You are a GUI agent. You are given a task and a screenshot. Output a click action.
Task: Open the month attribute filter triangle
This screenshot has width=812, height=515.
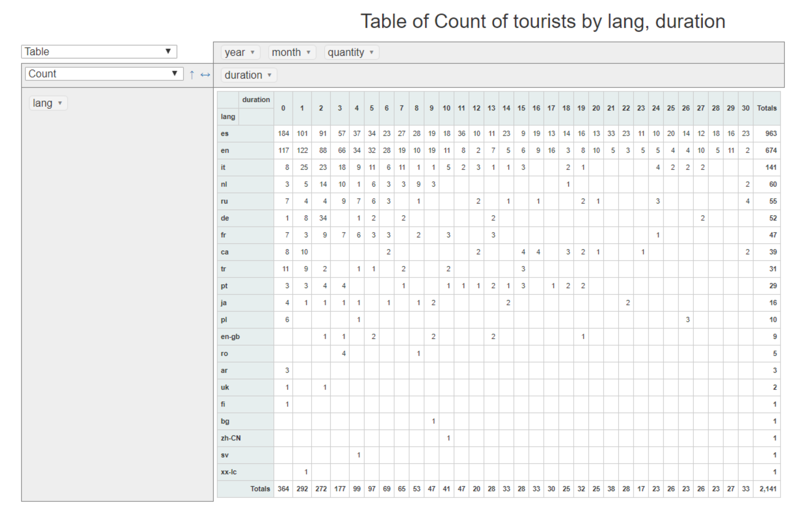[x=308, y=53]
